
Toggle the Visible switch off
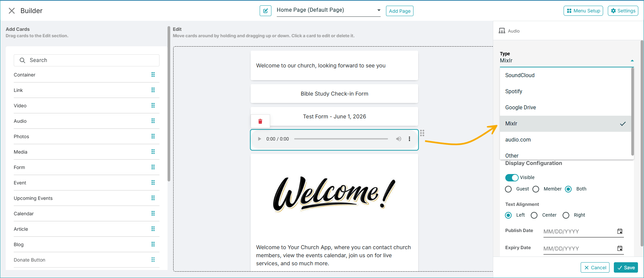pyautogui.click(x=512, y=177)
